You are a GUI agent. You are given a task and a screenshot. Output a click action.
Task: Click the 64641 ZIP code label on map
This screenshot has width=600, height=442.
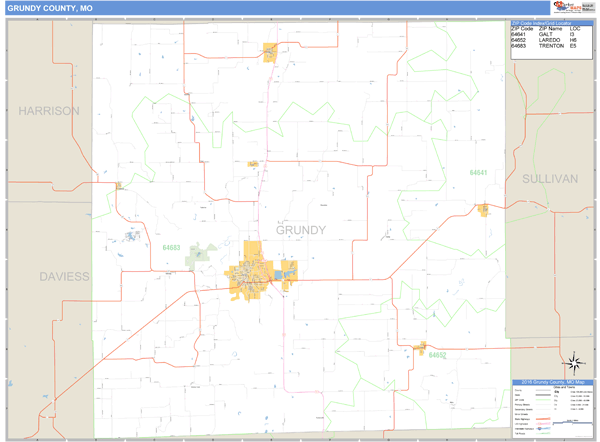point(479,173)
